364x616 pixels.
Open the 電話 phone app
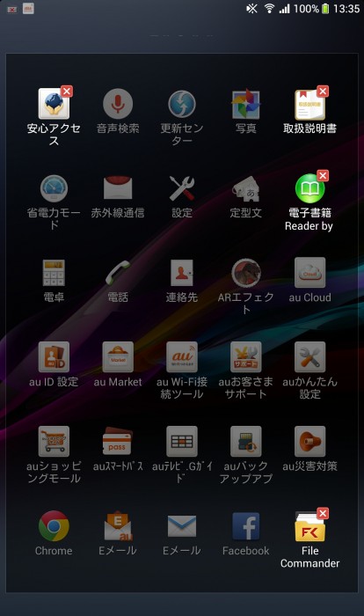118,273
